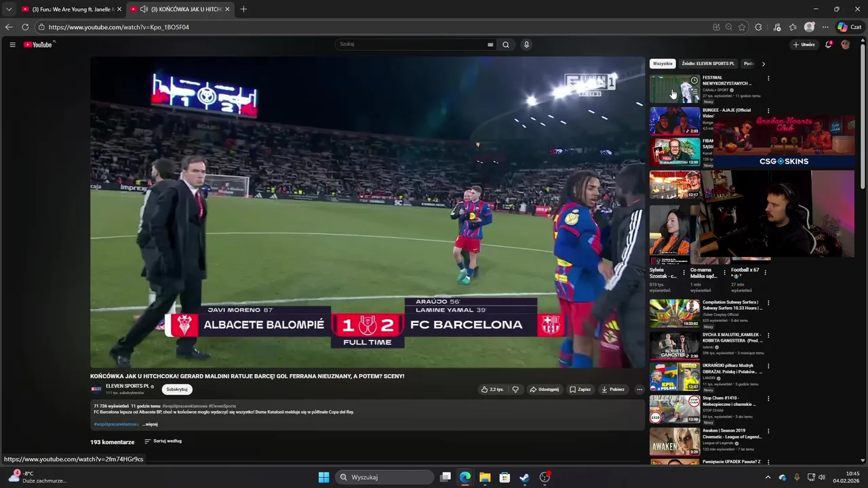Open Steam from taskbar
The width and height of the screenshot is (868, 488).
524,477
